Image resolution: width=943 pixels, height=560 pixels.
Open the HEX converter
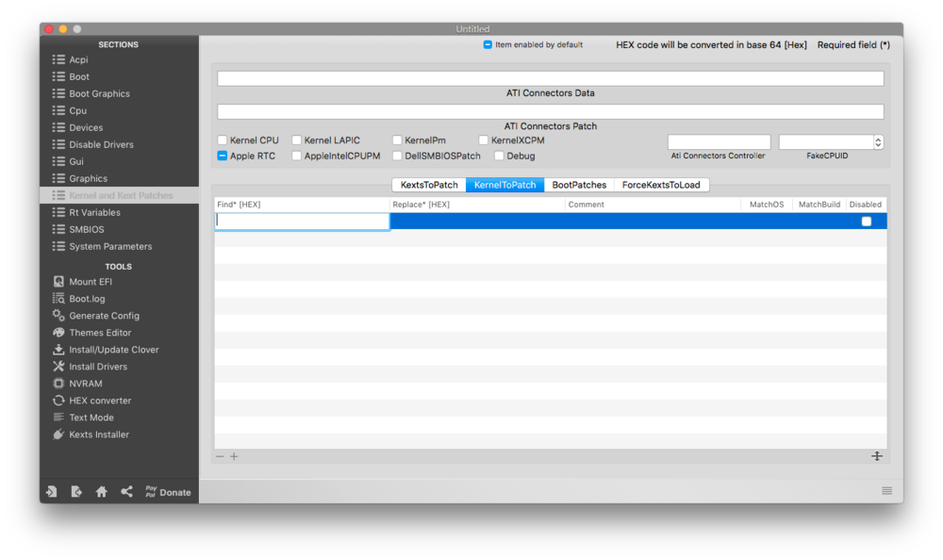point(98,401)
